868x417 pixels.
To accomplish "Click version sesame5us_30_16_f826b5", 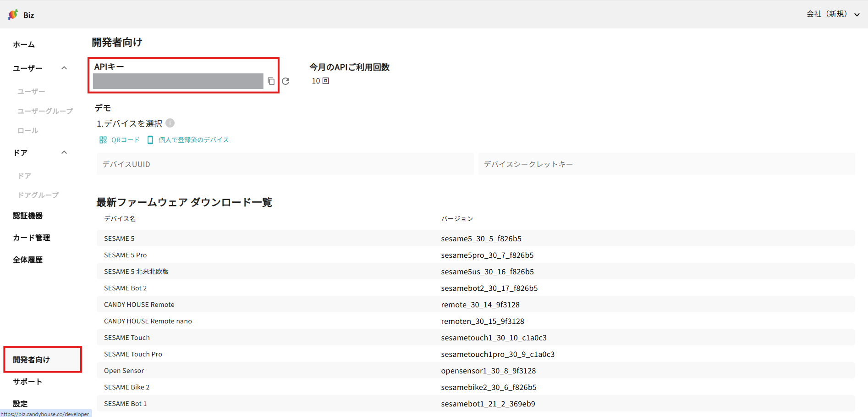I will coord(487,272).
